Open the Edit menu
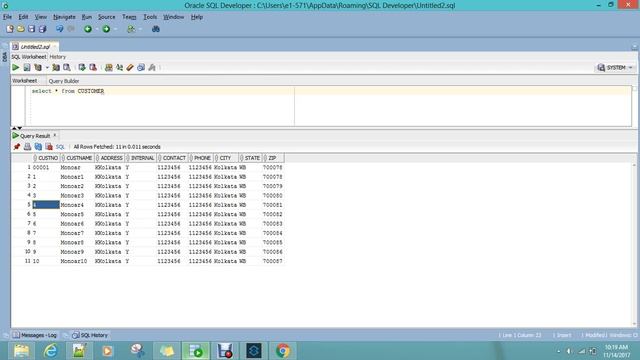This screenshot has width=640, height=360. pos(23,17)
